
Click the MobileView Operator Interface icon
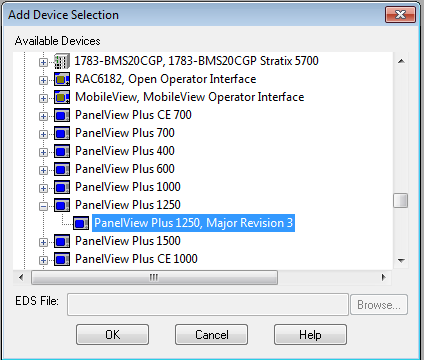62,97
